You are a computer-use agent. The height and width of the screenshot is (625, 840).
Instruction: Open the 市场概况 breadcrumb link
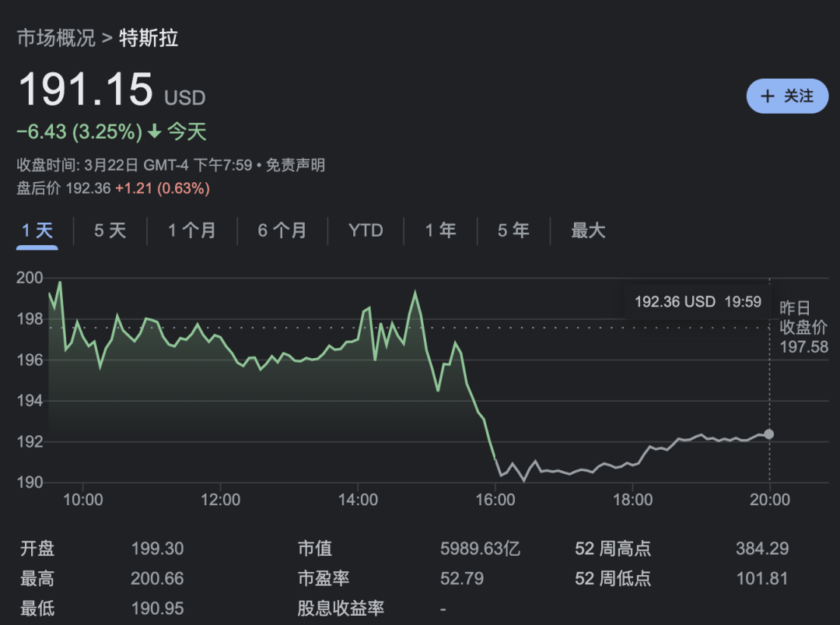56,38
